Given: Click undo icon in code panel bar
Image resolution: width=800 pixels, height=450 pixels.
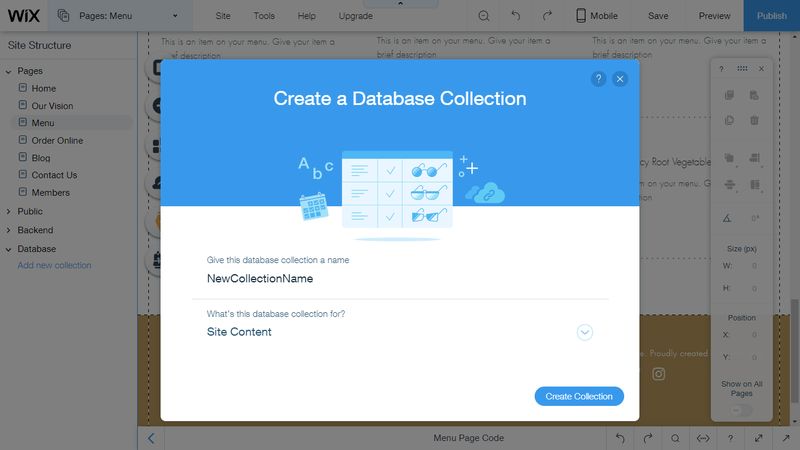Looking at the screenshot, I should pyautogui.click(x=620, y=438).
